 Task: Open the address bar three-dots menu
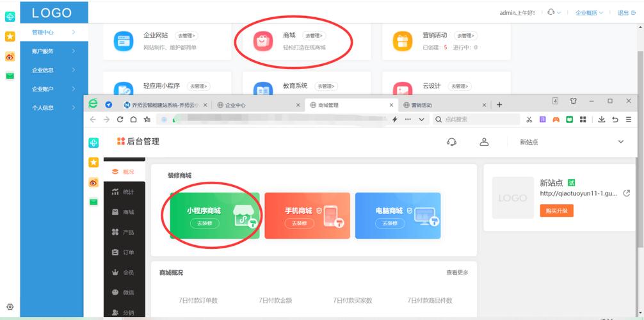(x=408, y=119)
